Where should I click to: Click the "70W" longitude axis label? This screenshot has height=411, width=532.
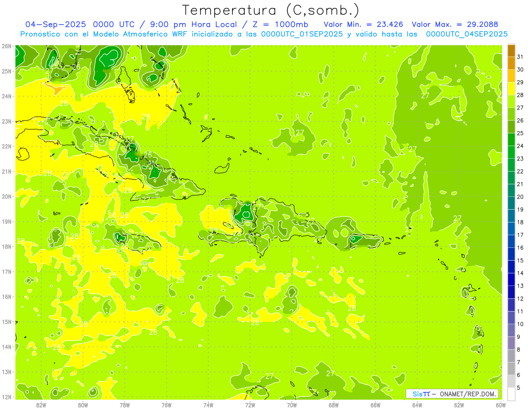coord(292,405)
